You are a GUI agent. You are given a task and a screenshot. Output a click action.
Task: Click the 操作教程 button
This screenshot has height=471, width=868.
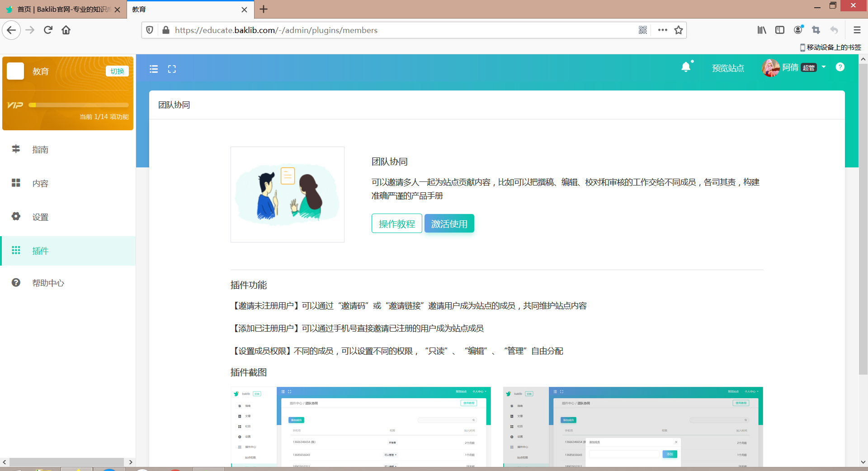click(x=397, y=224)
